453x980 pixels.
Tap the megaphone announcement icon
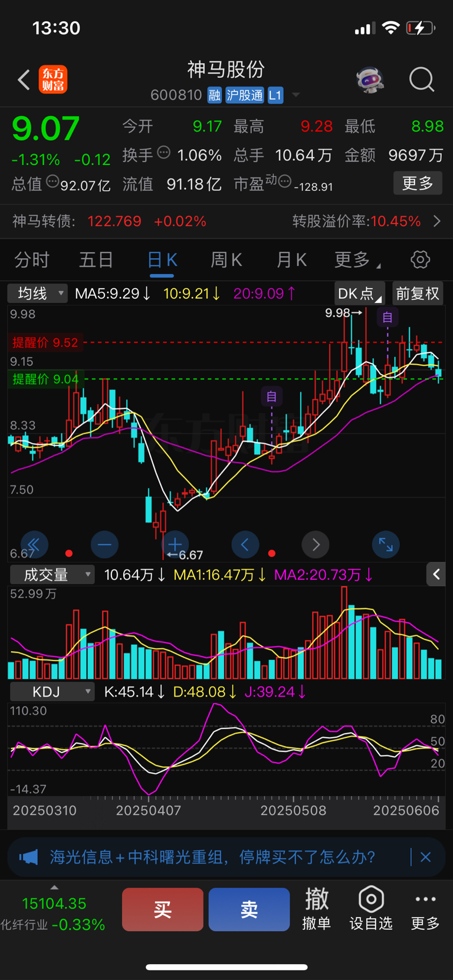[28, 857]
